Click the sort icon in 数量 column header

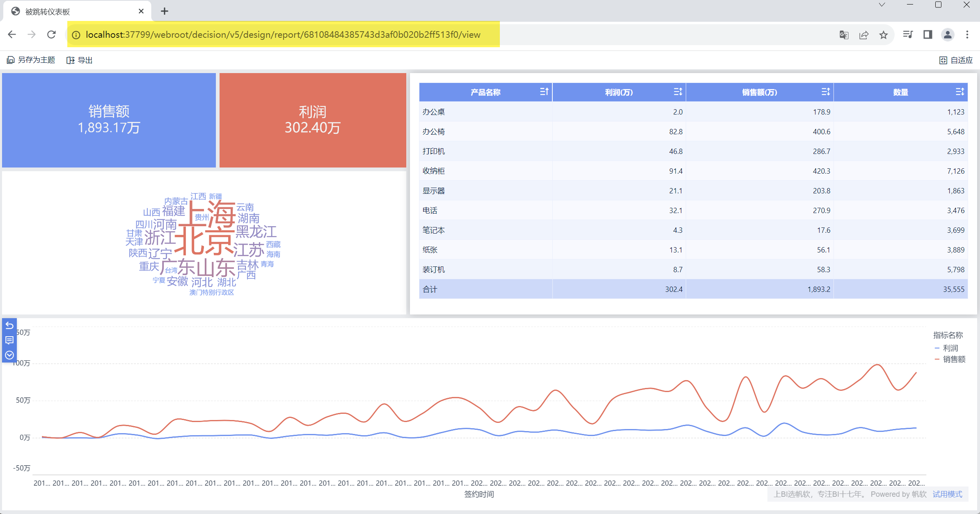coord(960,92)
